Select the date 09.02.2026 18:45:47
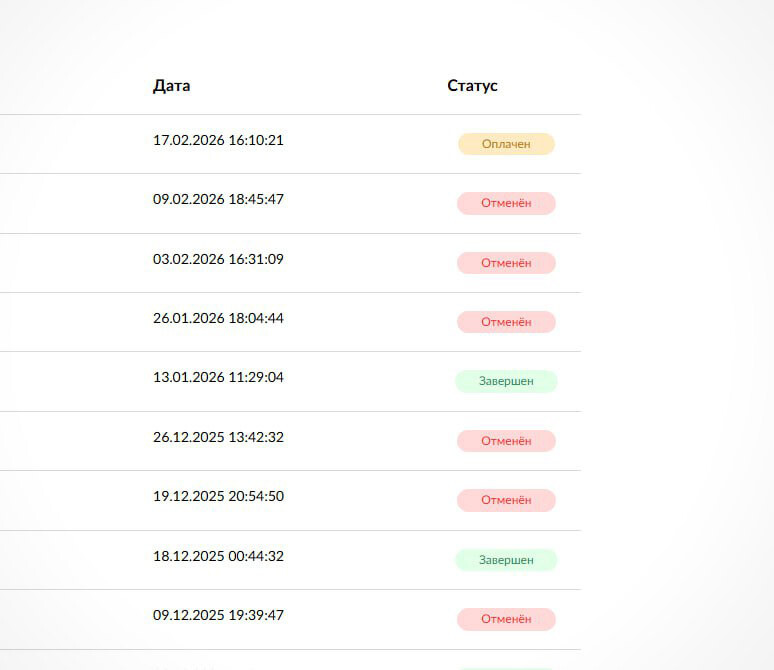 pos(218,199)
